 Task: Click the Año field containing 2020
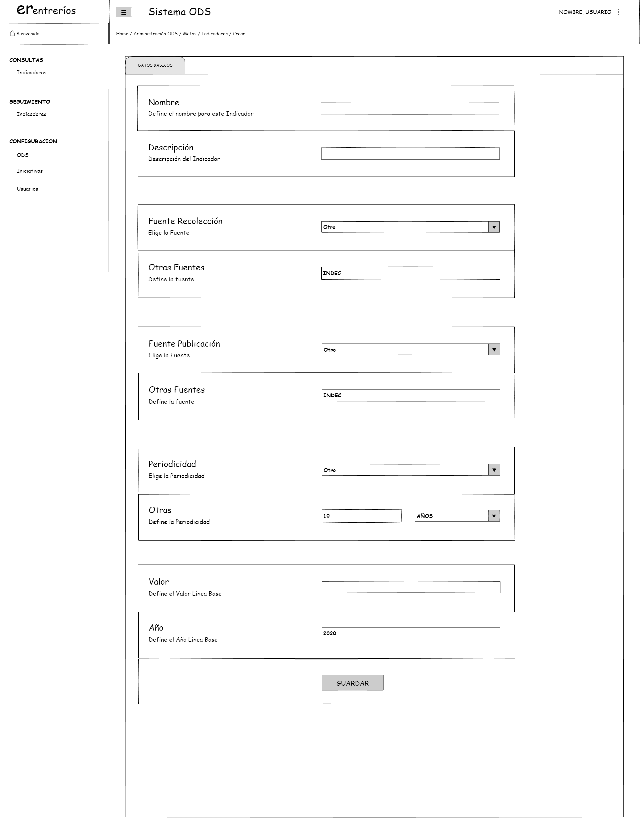(x=411, y=634)
